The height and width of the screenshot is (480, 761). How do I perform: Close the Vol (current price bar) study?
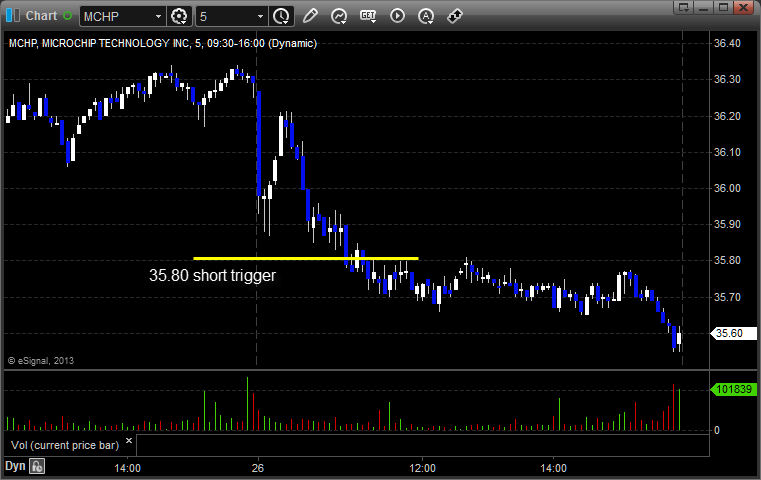(129, 441)
